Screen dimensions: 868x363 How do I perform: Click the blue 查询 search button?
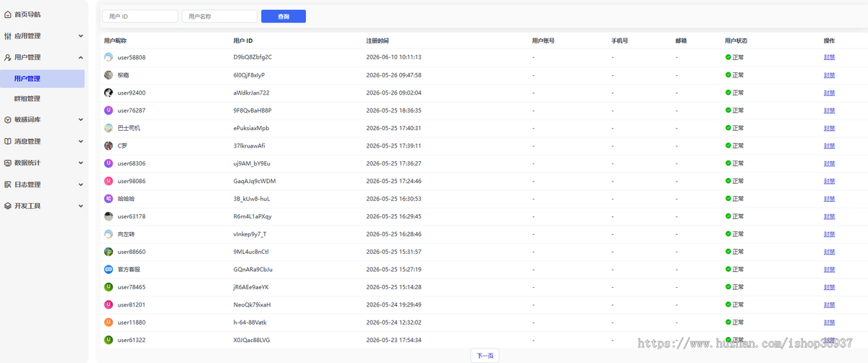pos(284,16)
